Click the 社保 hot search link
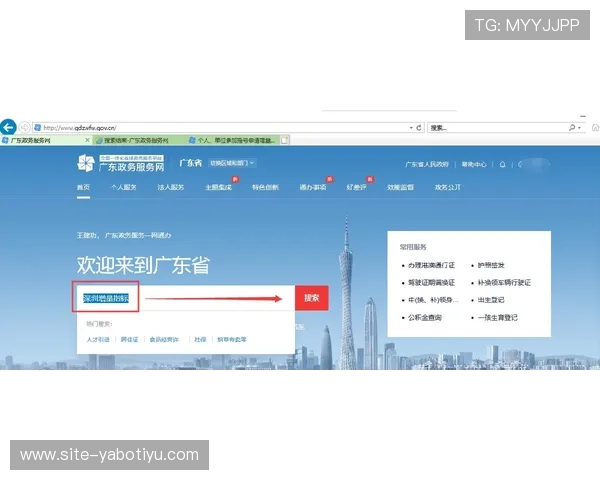This screenshot has height=480, width=600. point(200,340)
